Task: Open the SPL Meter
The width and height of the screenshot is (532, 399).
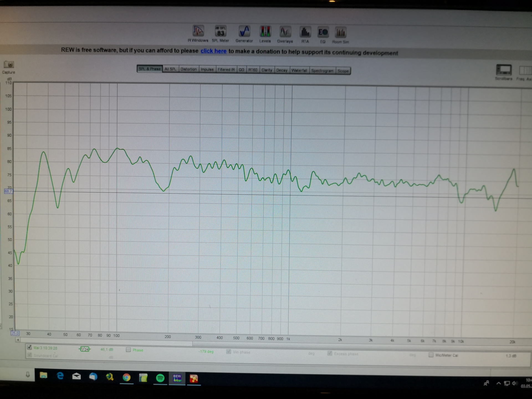Action: pos(221,32)
